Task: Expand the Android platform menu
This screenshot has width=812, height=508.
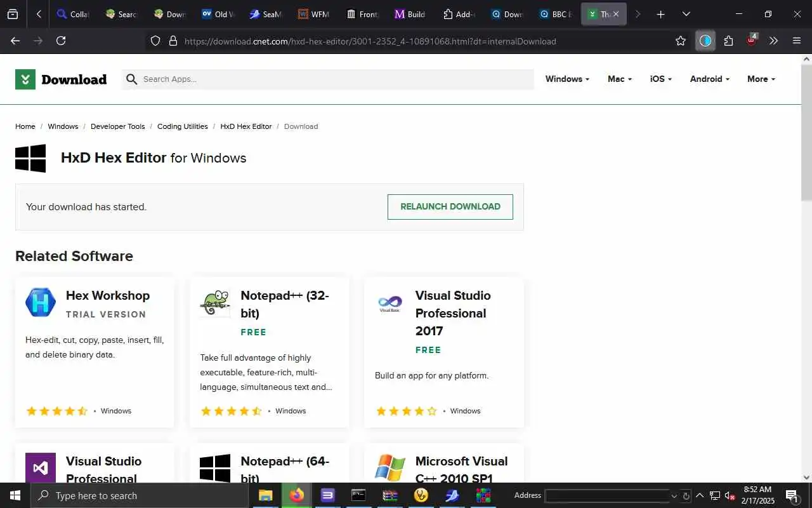Action: click(710, 79)
